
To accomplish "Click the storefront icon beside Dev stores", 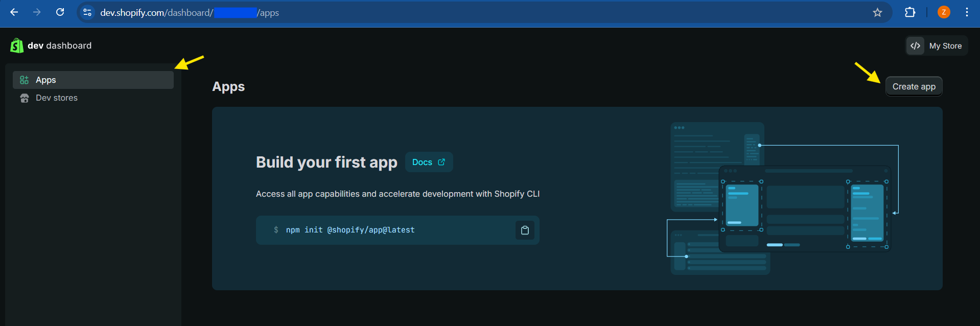I will click(x=24, y=98).
